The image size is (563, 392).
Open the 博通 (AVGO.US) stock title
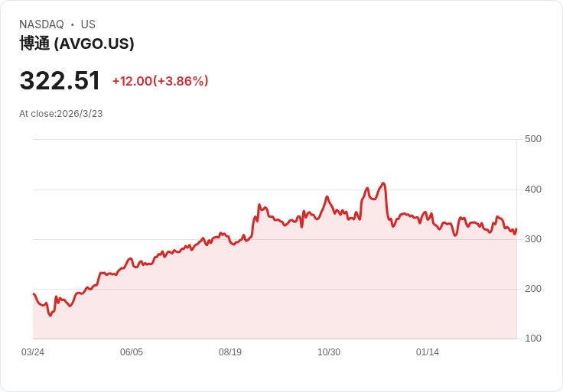[x=76, y=44]
